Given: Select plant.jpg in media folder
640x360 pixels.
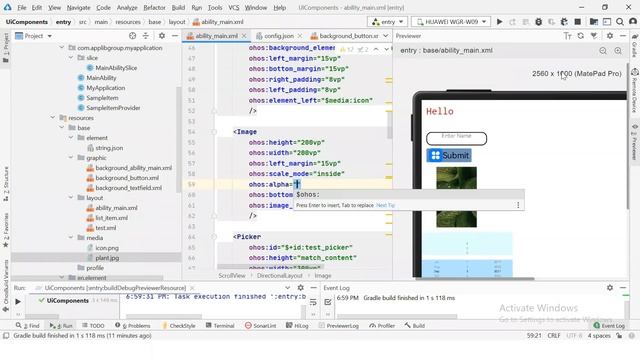Looking at the screenshot, I should [x=107, y=258].
